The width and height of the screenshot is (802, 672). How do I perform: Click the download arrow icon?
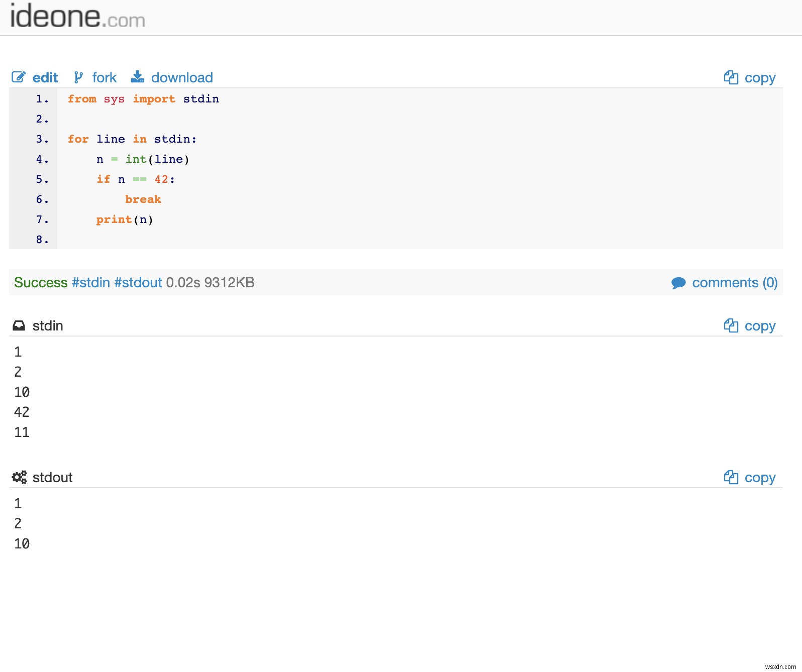[x=137, y=77]
